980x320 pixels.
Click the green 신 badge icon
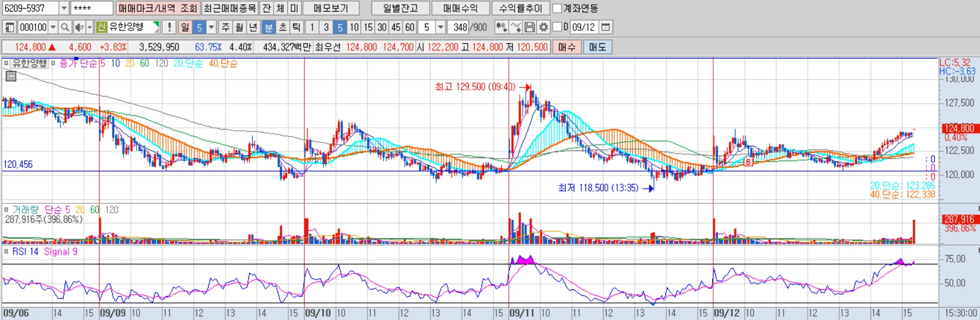[x=101, y=27]
